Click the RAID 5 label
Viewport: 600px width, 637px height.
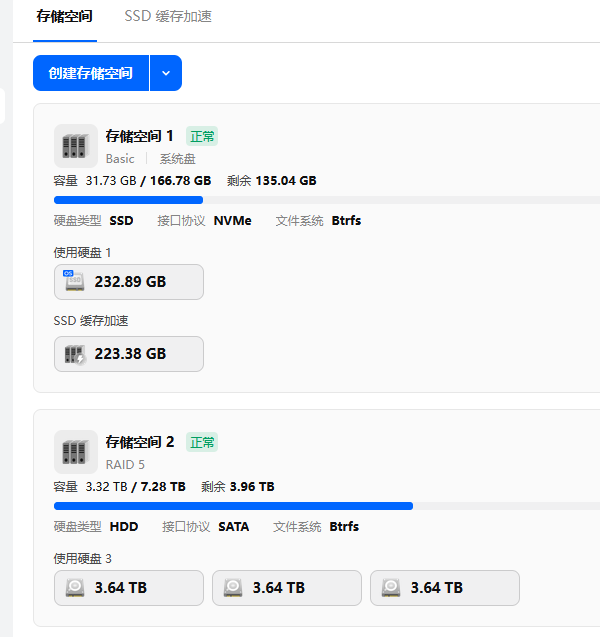tap(125, 465)
